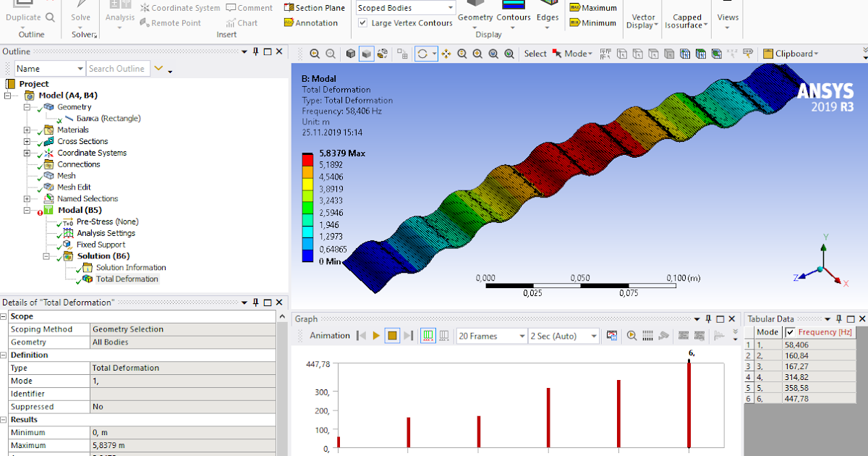Collapse the Solution (B6) tree branch
This screenshot has height=456, width=868.
(45, 256)
